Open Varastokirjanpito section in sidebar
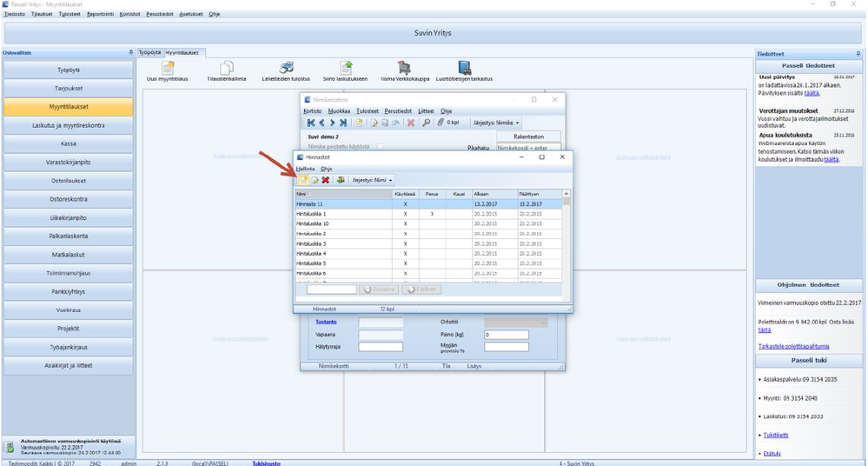Screen dimensions: 868x466 pyautogui.click(x=68, y=163)
